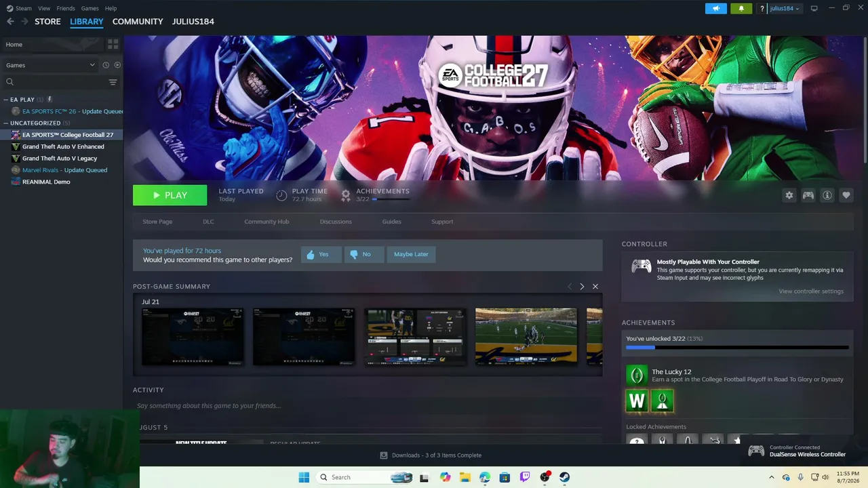Click the Steam icon on the taskbar

click(565, 477)
